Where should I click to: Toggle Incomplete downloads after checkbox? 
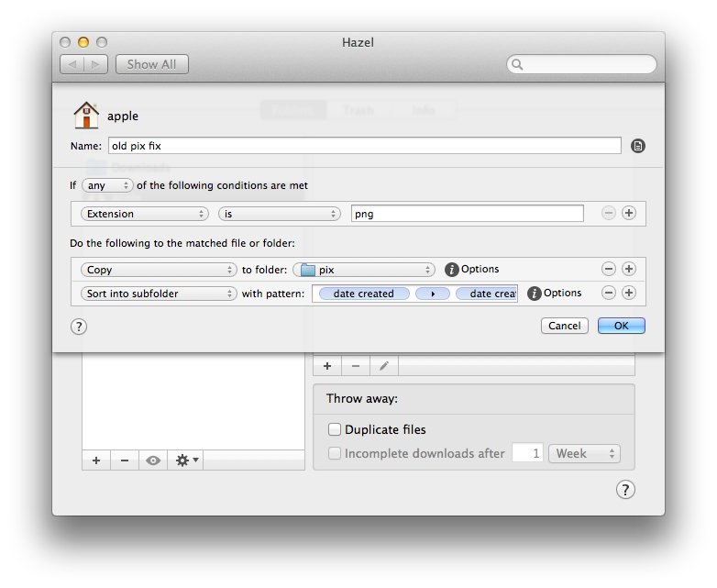(335, 453)
